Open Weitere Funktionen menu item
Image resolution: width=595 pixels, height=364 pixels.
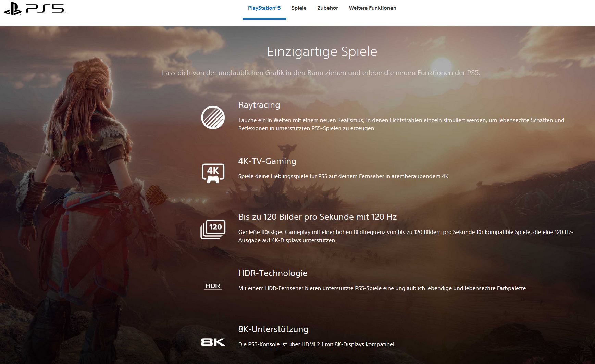click(x=372, y=8)
